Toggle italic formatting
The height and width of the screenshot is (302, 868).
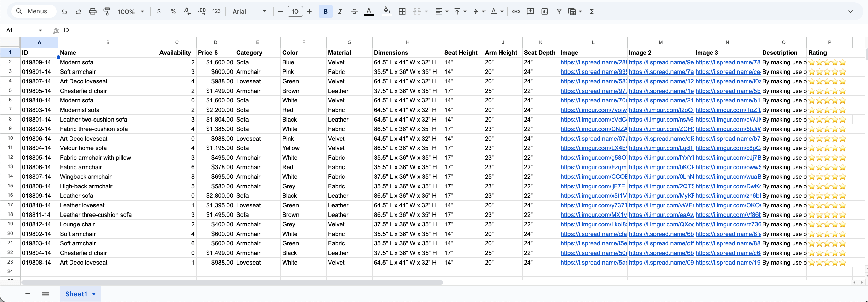click(x=340, y=12)
